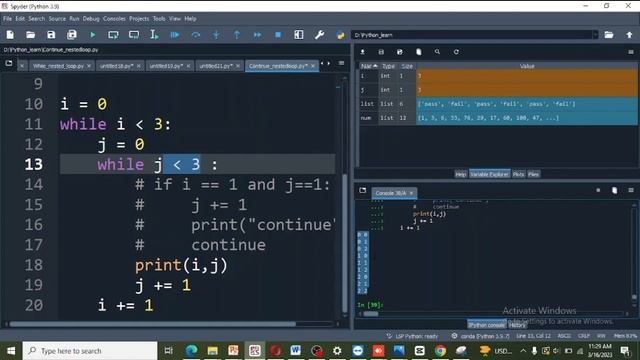Save Variable Explorer data as
Image resolution: width=640 pixels, height=360 pixels.
coord(400,52)
